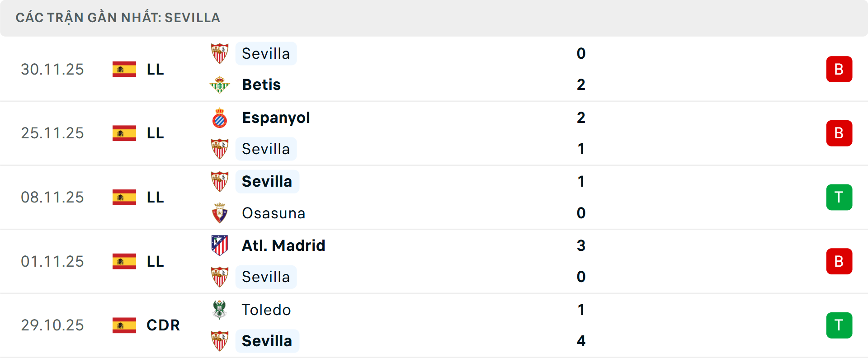The image size is (868, 358).
Task: Select the date 01.11.25
Action: point(52,261)
